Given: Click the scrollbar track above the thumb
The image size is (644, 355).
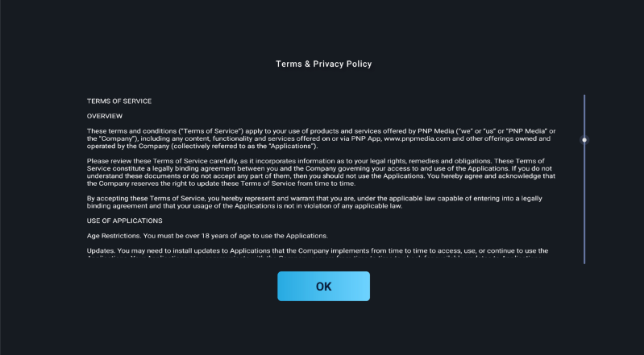Looking at the screenshot, I should [x=584, y=113].
